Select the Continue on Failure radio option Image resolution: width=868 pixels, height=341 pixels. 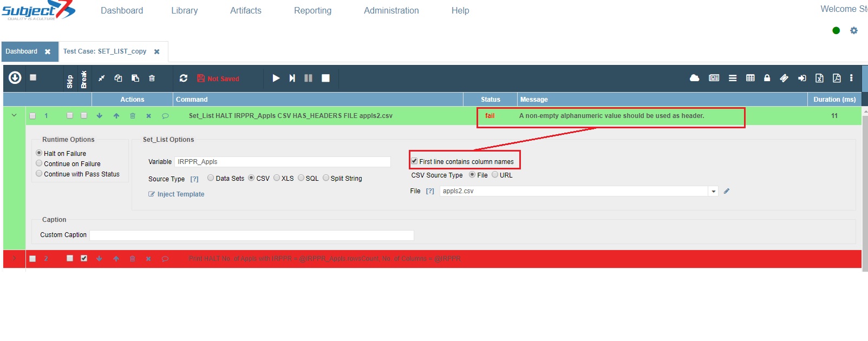click(x=39, y=163)
